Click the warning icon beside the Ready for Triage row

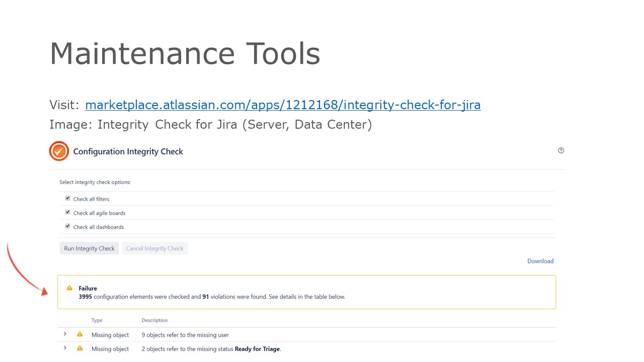(79, 348)
